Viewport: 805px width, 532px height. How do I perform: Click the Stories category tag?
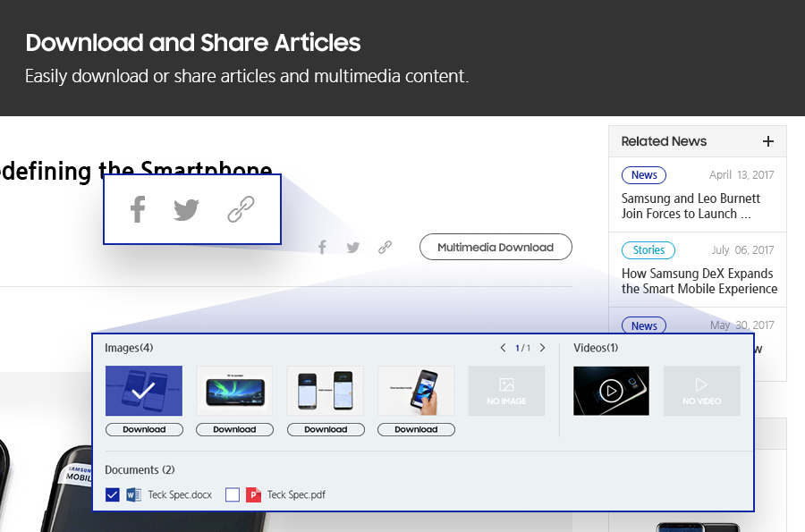648,250
